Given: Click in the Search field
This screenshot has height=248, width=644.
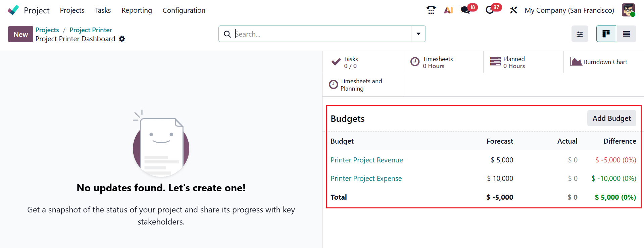Looking at the screenshot, I should pos(322,34).
